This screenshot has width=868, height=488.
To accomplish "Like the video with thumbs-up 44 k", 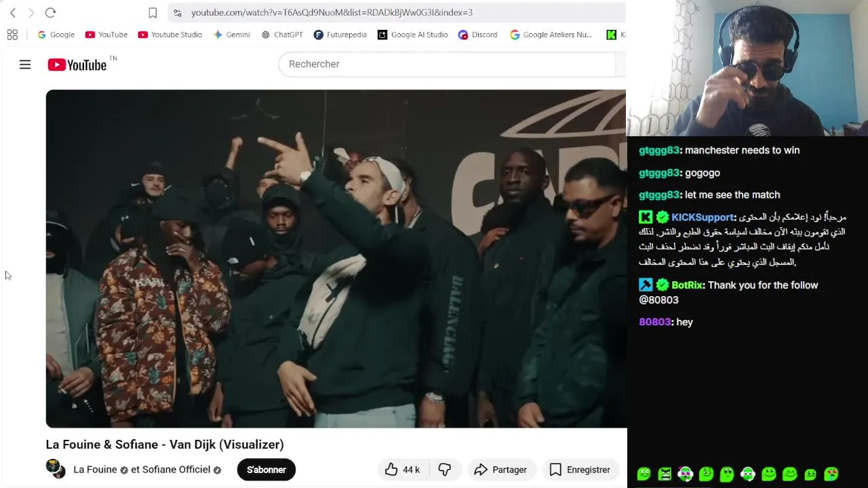I will pyautogui.click(x=403, y=470).
